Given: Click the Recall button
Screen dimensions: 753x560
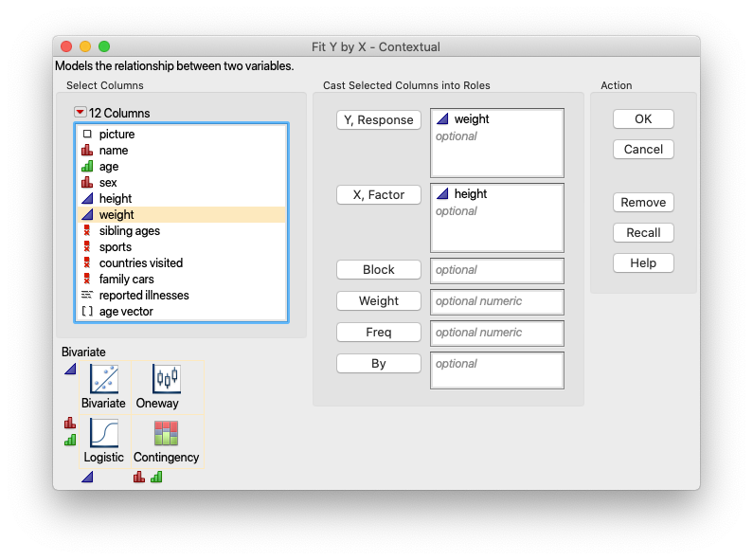Looking at the screenshot, I should pos(643,232).
